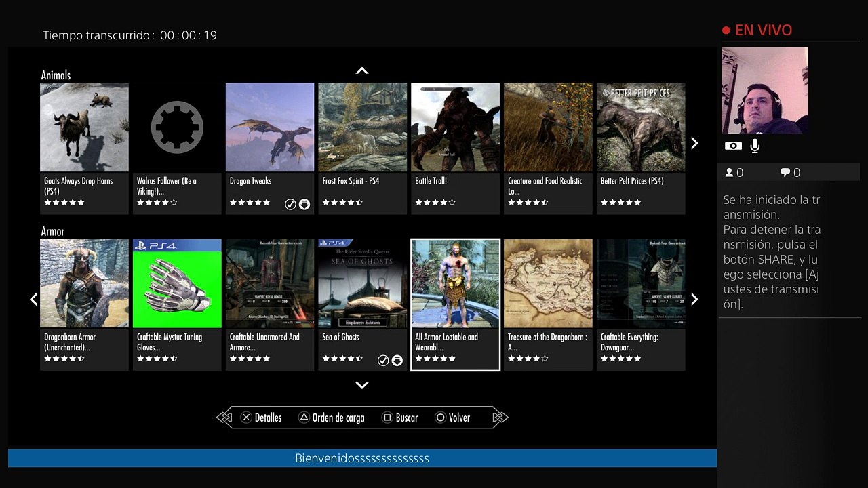Click the down chevron below the Armor row

click(362, 385)
